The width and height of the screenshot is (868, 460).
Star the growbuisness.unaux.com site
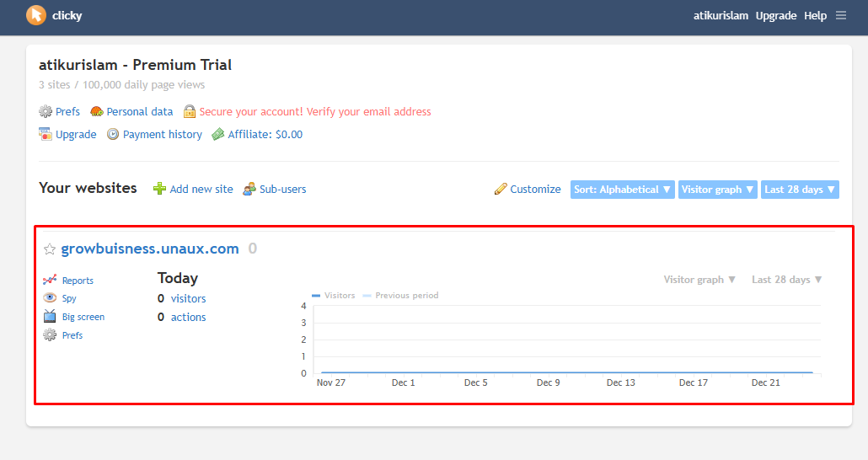click(x=50, y=249)
